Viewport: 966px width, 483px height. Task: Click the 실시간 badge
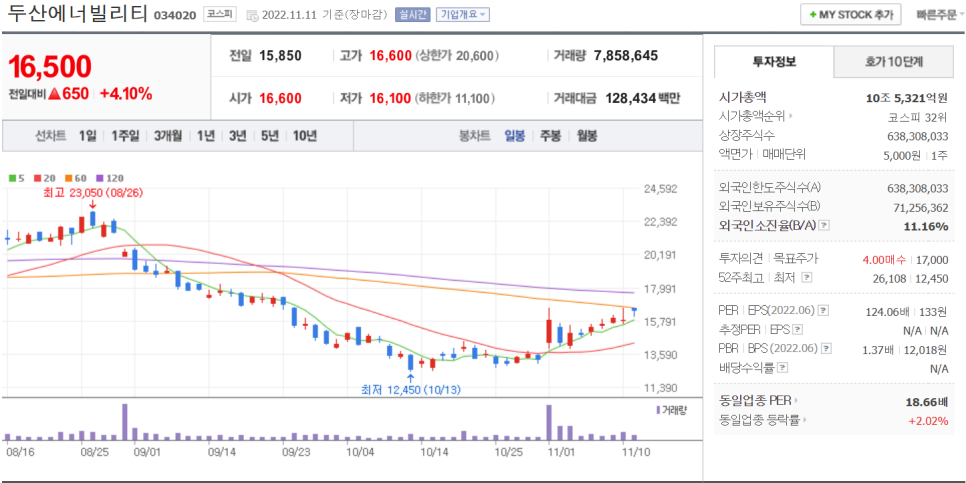[413, 15]
